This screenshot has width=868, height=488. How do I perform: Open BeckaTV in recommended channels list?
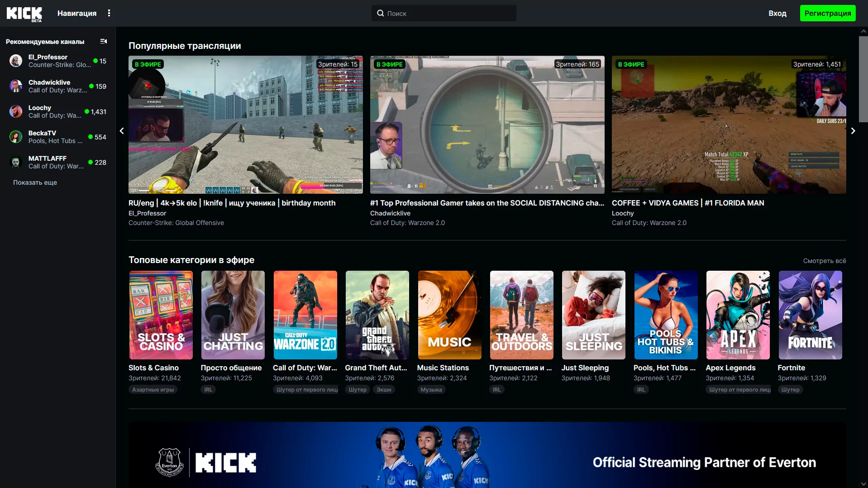(58, 137)
